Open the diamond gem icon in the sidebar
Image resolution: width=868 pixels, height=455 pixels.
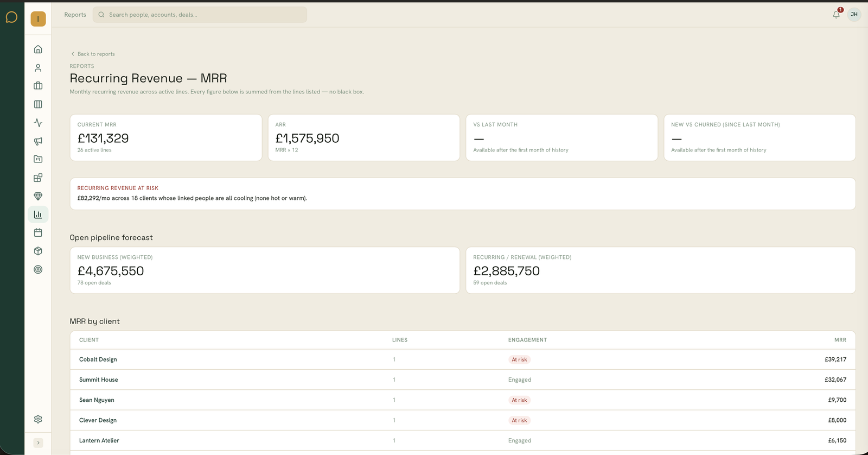coord(38,196)
